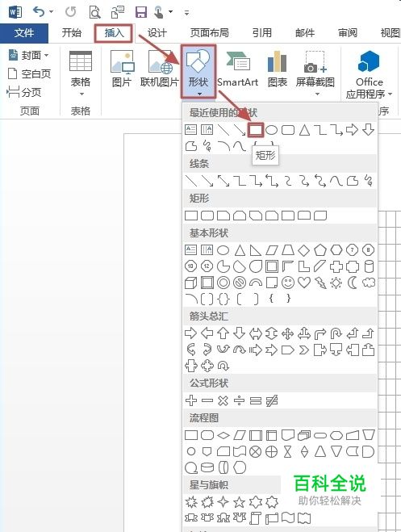Open the 邮件 (Mailings) tab
The image size is (401, 532).
305,33
